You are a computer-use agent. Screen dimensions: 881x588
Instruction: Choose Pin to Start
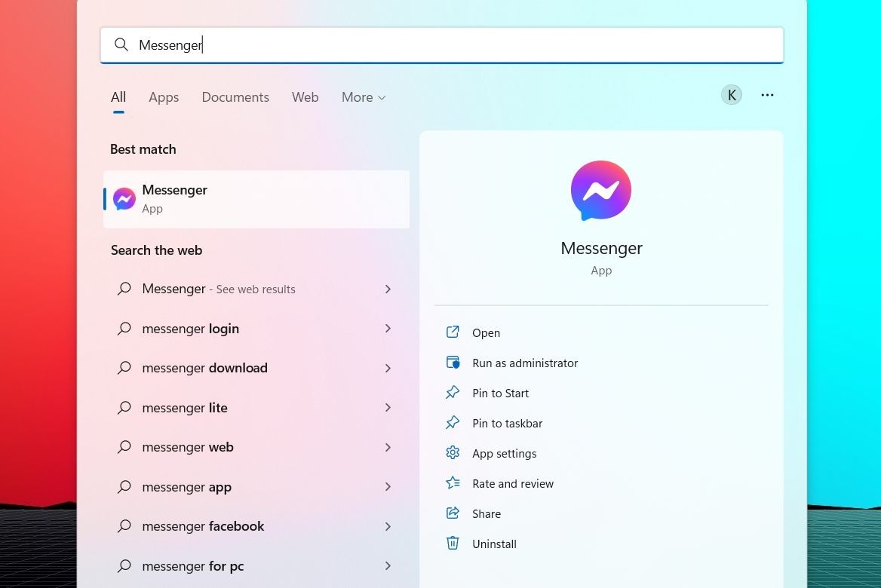pos(500,393)
